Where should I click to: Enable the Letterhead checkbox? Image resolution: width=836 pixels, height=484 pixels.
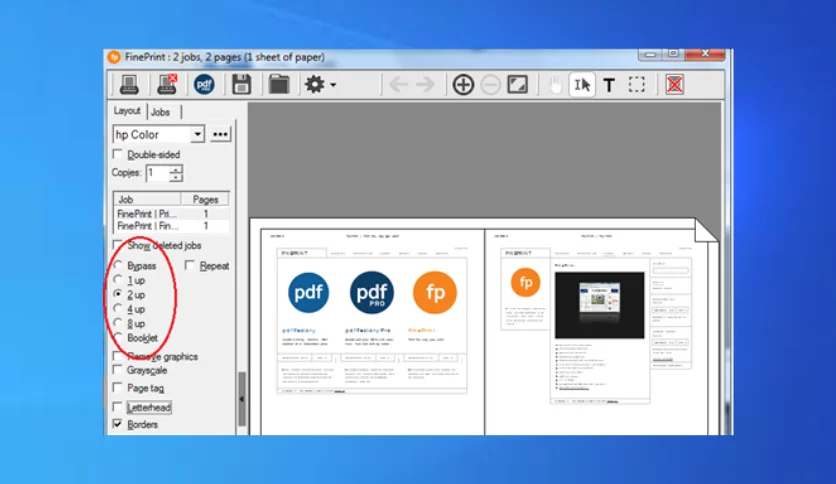tap(117, 407)
